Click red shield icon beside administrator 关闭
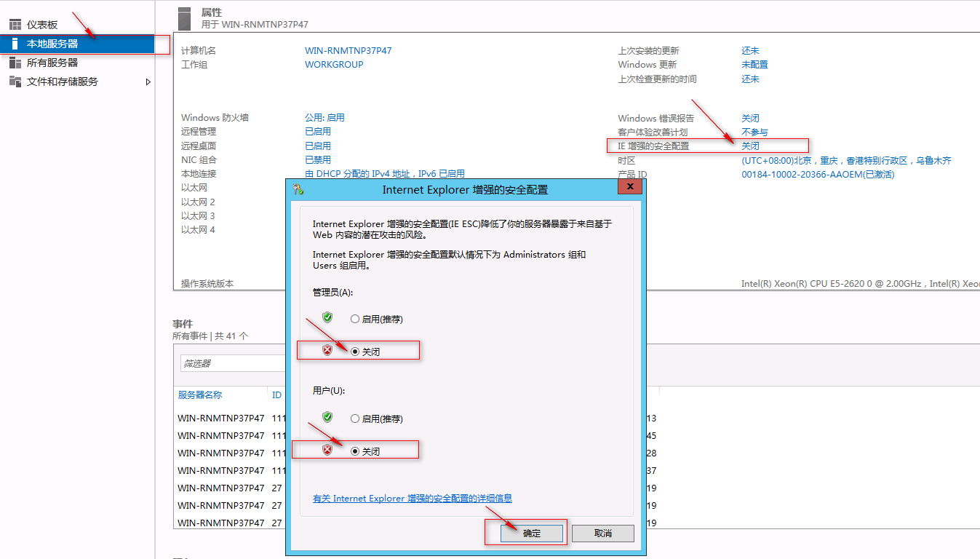This screenshot has width=980, height=559. pyautogui.click(x=327, y=351)
